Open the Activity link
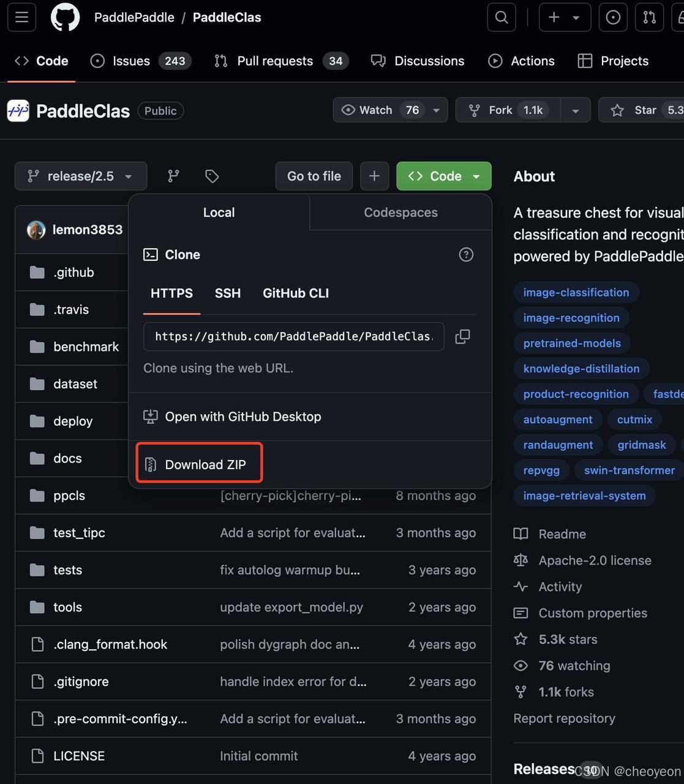684x784 pixels. coord(547,587)
